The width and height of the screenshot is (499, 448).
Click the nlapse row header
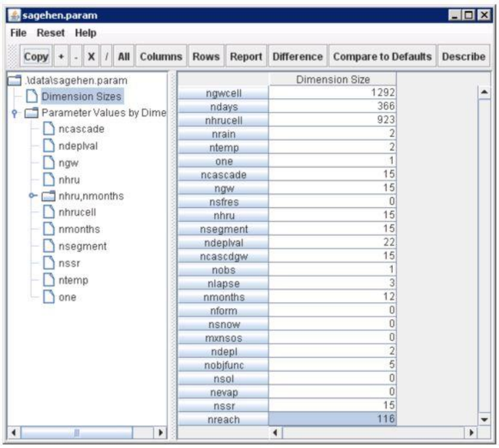tap(224, 283)
